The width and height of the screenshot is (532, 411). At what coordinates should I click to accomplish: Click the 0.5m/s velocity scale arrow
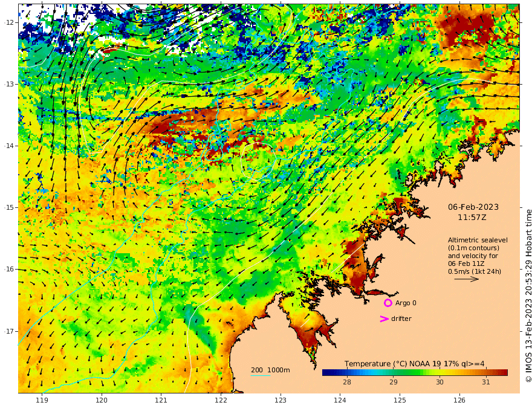click(467, 279)
